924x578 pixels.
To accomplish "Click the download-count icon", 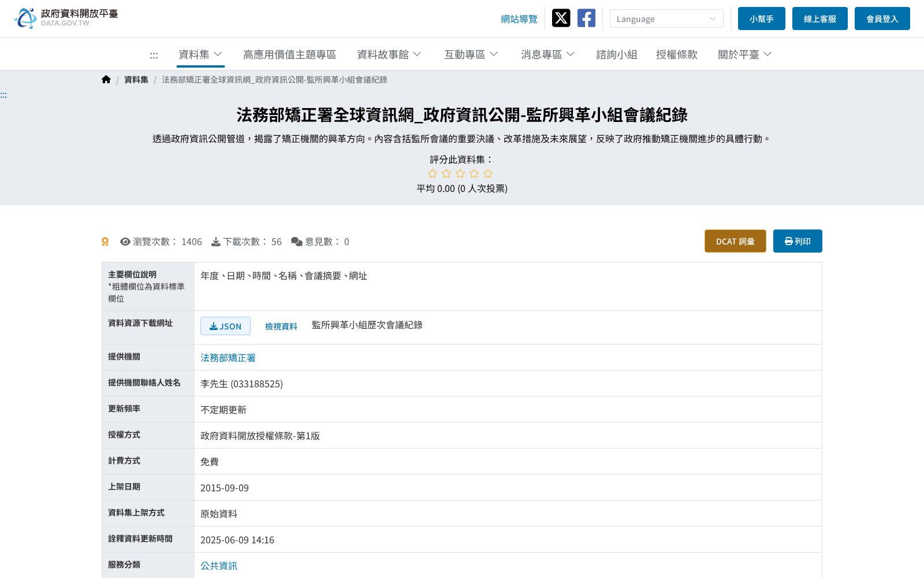I will point(215,242).
